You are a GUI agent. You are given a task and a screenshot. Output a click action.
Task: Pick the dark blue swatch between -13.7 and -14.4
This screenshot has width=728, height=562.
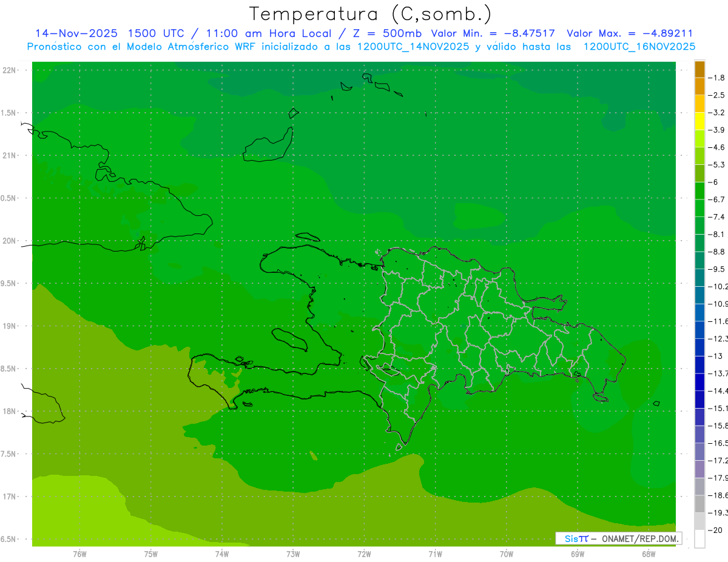(x=699, y=382)
